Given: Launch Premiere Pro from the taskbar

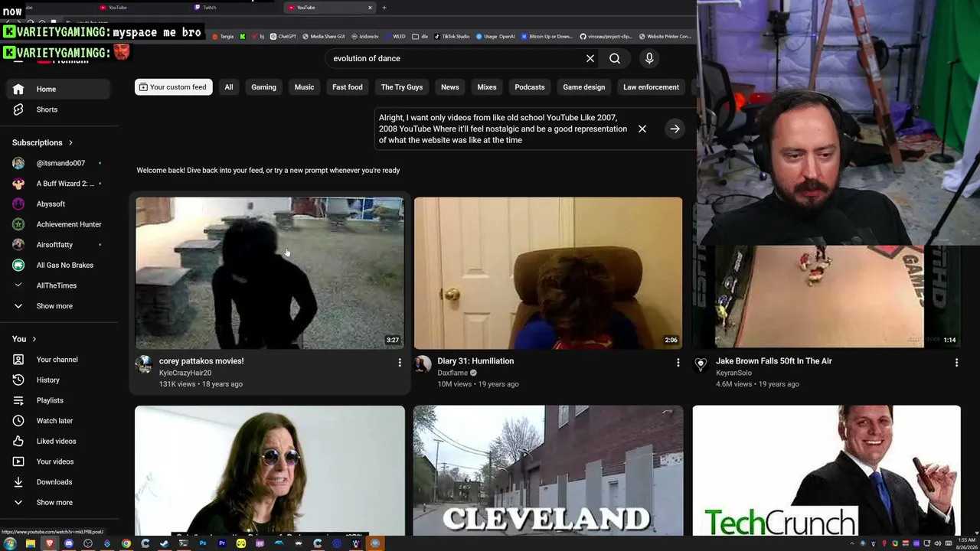Looking at the screenshot, I should [x=222, y=543].
